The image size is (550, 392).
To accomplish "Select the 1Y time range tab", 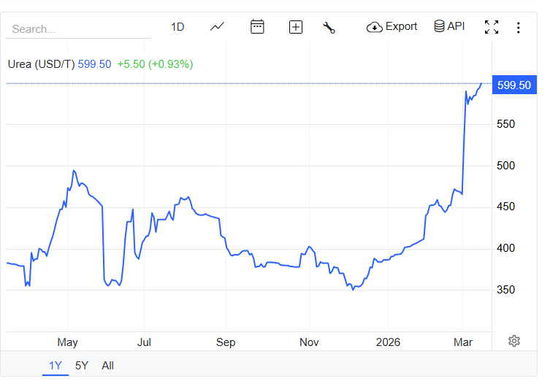I will [56, 366].
